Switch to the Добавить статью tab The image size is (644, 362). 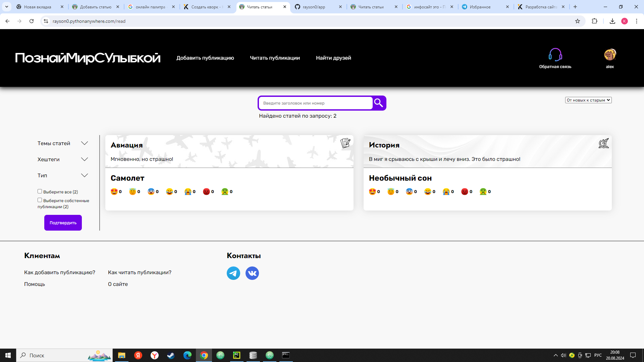[x=96, y=7]
